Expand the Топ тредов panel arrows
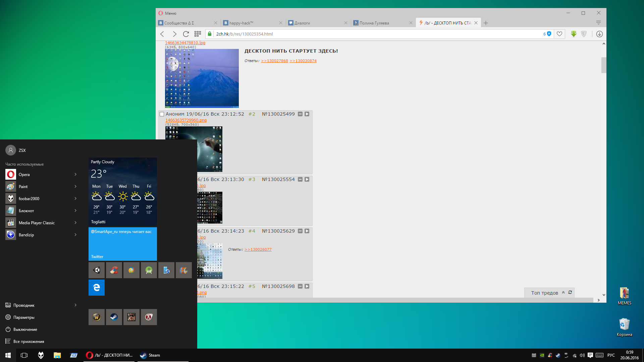Screen dimensions: 644x362 click(563, 293)
